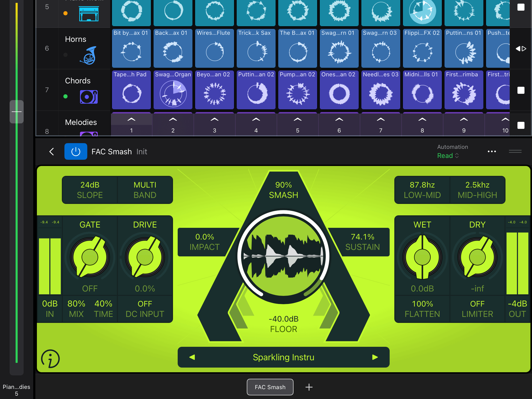Launch scene 5 with its chevron
This screenshot has height=399, width=532.
coord(298,119)
